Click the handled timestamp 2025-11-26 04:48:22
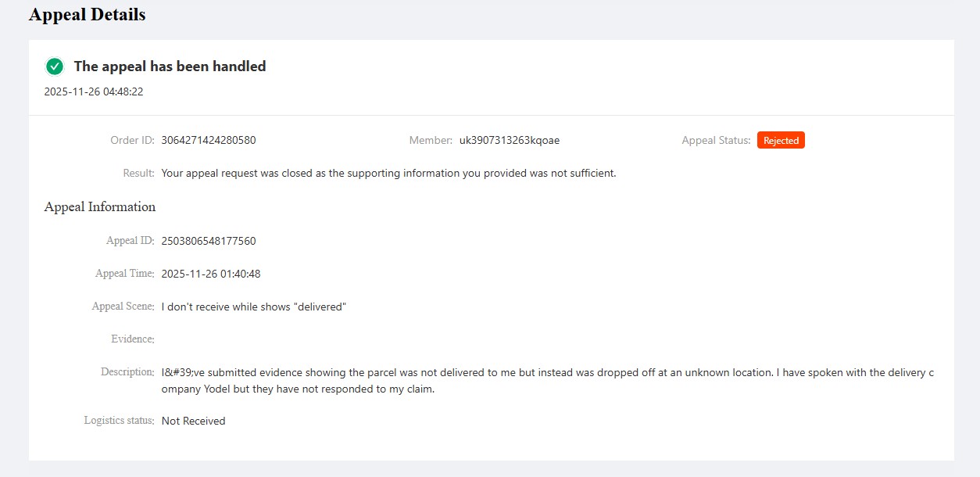The image size is (980, 477). click(x=94, y=91)
